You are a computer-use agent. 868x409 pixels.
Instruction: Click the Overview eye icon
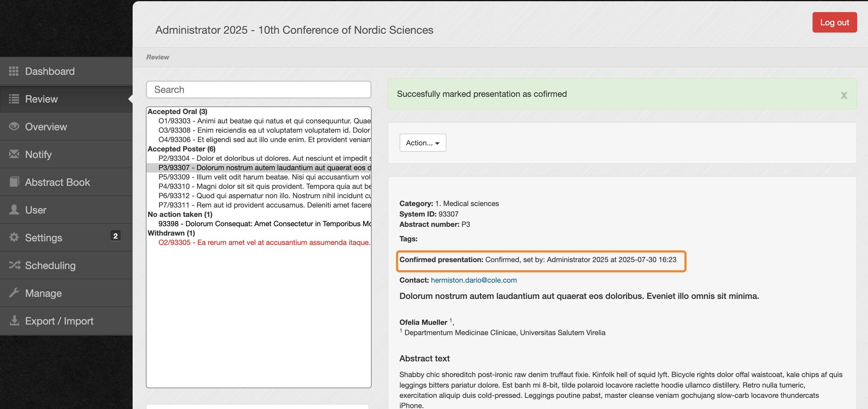tap(14, 126)
